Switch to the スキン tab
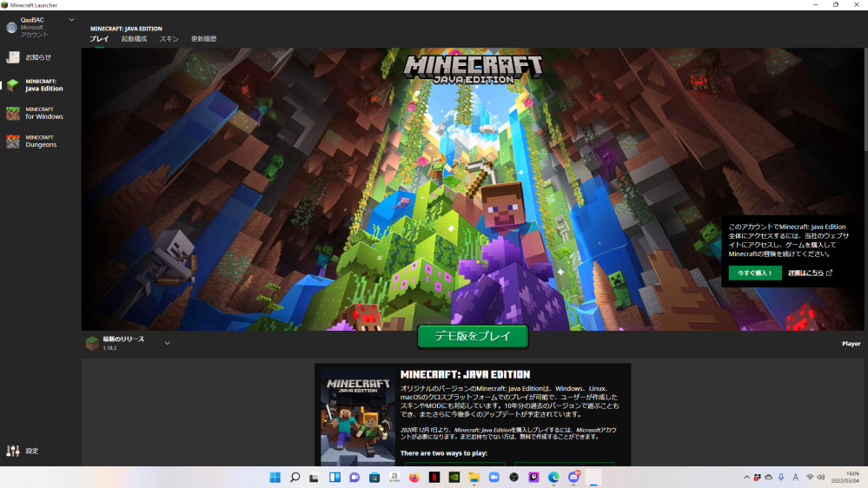This screenshot has height=488, width=868. coord(169,39)
